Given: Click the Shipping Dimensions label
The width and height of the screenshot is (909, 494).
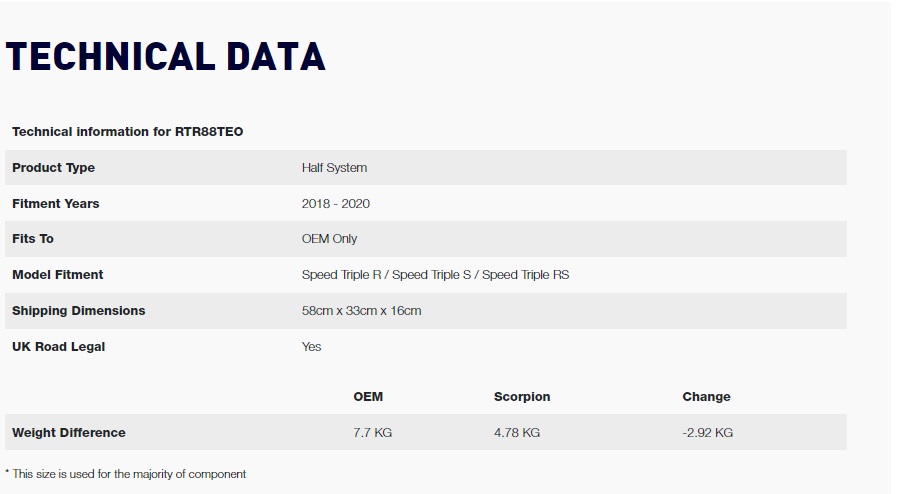Looking at the screenshot, I should pos(78,311).
